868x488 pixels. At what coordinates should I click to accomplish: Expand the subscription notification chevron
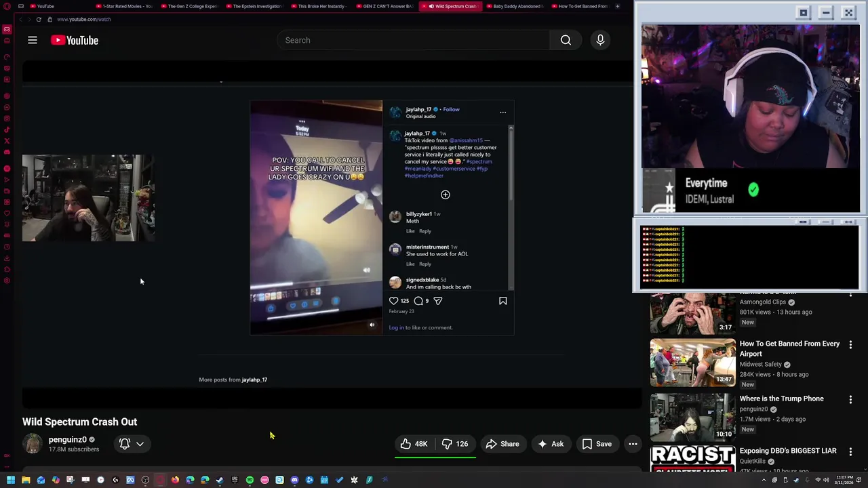140,444
